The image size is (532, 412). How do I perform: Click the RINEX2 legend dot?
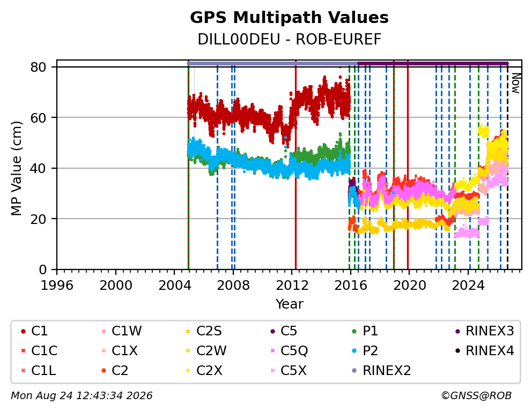point(354,371)
